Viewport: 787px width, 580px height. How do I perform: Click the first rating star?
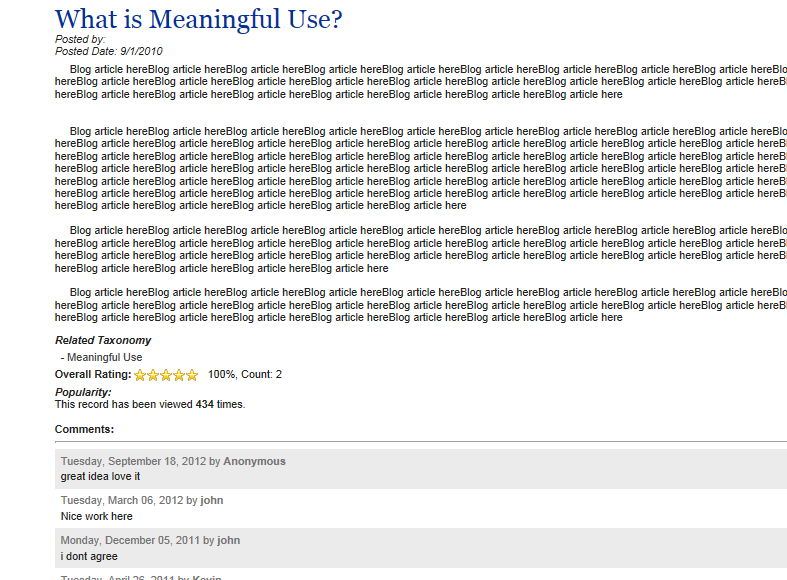point(140,375)
